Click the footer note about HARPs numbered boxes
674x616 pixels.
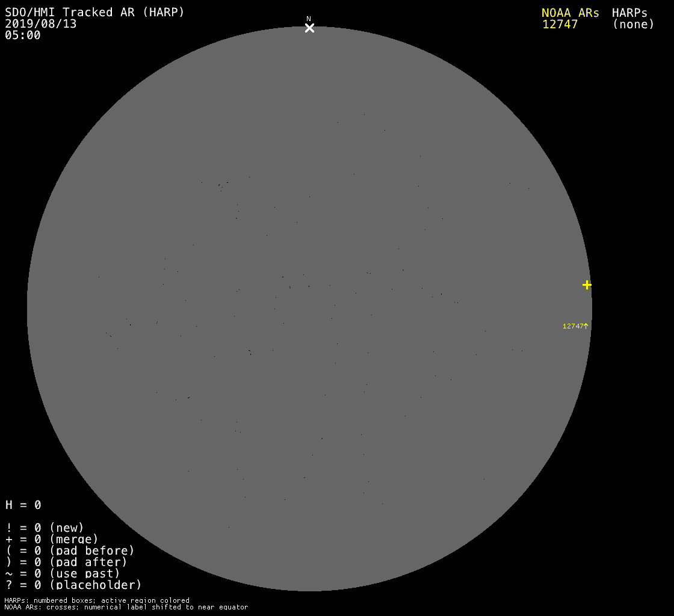tap(97, 600)
